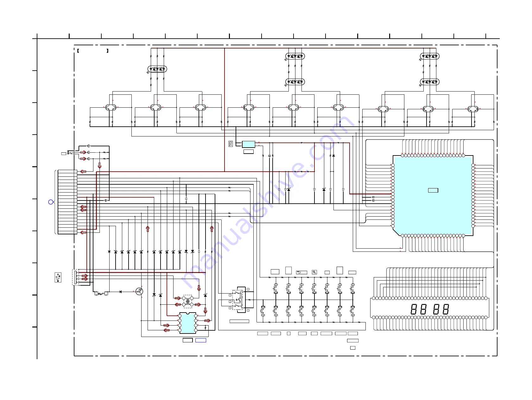Click the eight-pin cyan IC package
The height and width of the screenshot is (400, 532).
coord(188,323)
